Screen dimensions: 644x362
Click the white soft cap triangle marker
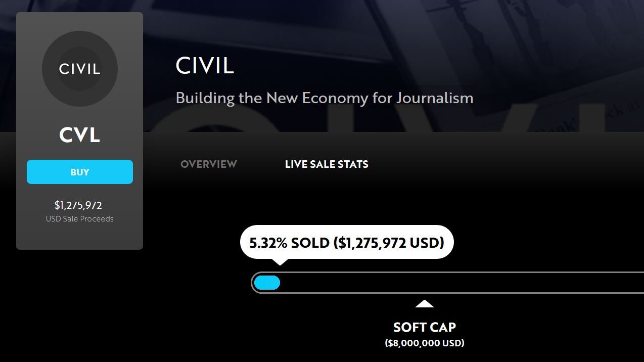point(425,304)
